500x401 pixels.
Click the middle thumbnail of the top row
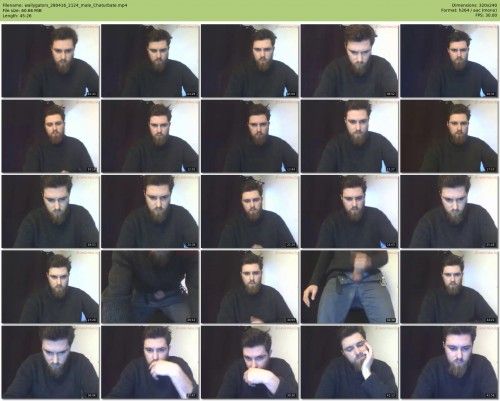click(x=250, y=61)
